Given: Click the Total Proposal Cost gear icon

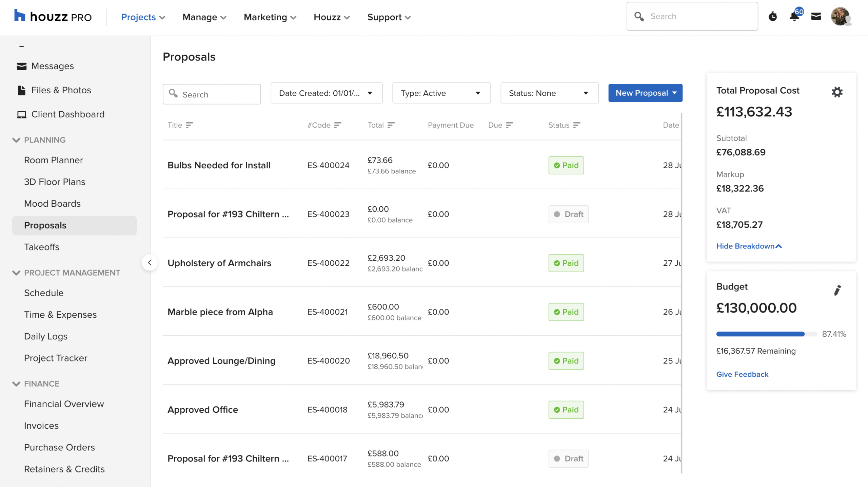Looking at the screenshot, I should (837, 92).
